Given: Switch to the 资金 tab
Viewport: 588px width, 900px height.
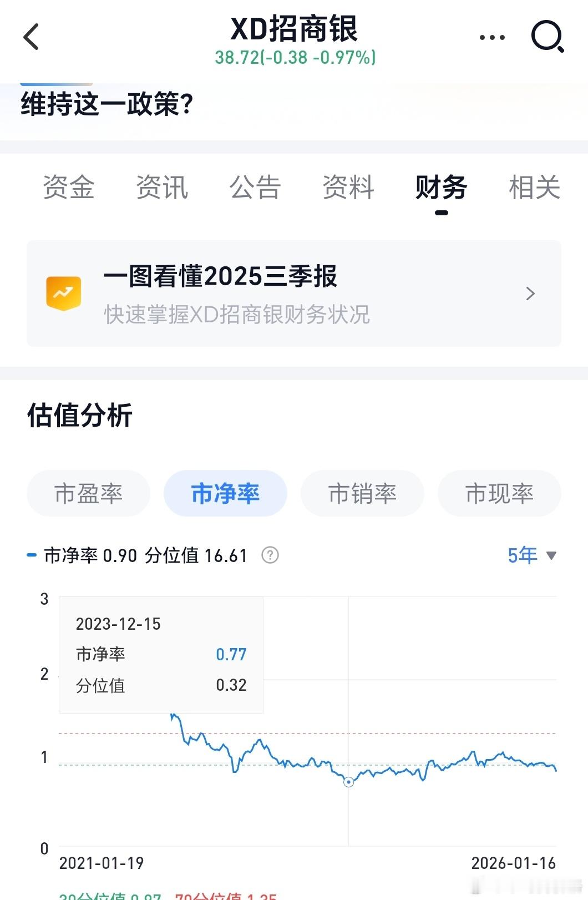Looking at the screenshot, I should (69, 187).
